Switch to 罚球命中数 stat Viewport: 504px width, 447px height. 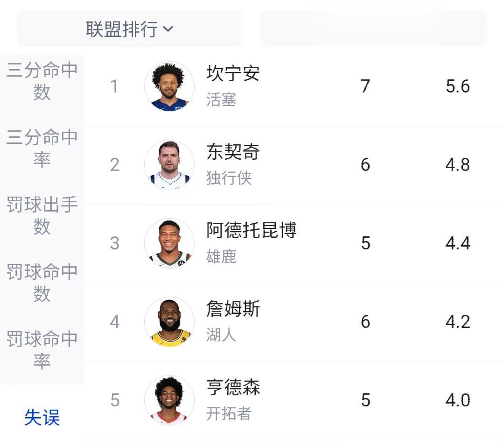click(42, 283)
